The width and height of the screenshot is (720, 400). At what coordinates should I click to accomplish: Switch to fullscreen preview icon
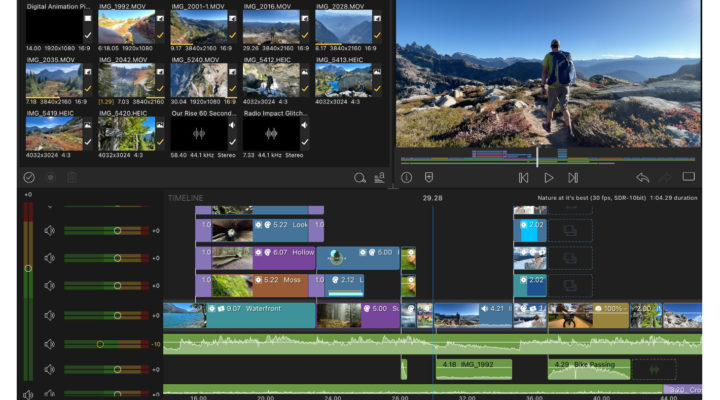tap(688, 177)
